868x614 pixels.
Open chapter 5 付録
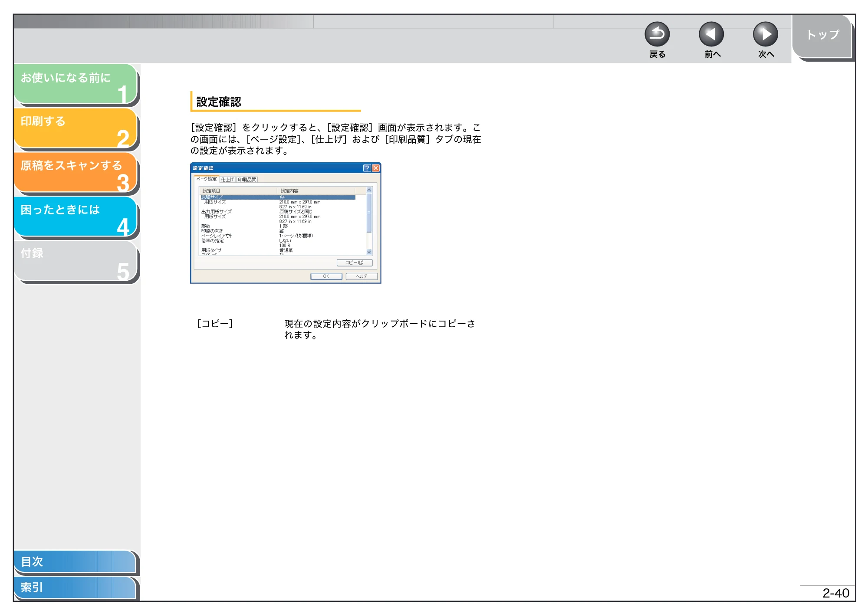pos(76,261)
